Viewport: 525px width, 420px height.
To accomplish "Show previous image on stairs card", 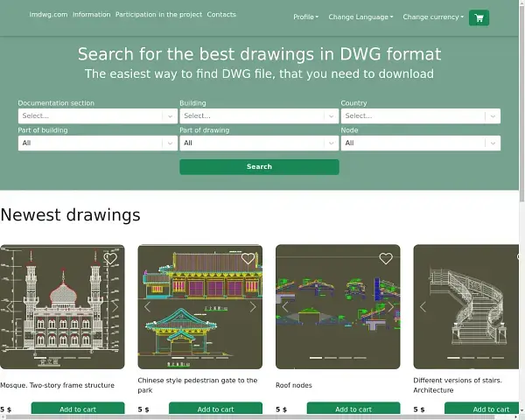I will (x=423, y=307).
